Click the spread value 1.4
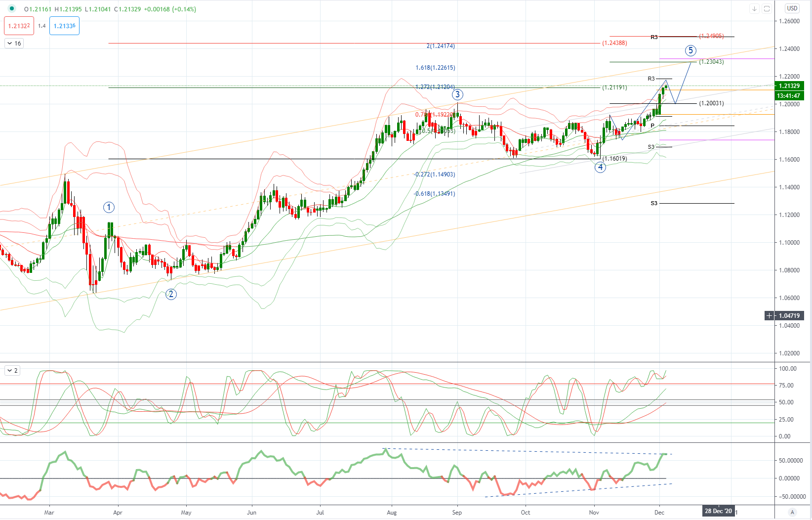The height and width of the screenshot is (520, 812). pyautogui.click(x=41, y=26)
